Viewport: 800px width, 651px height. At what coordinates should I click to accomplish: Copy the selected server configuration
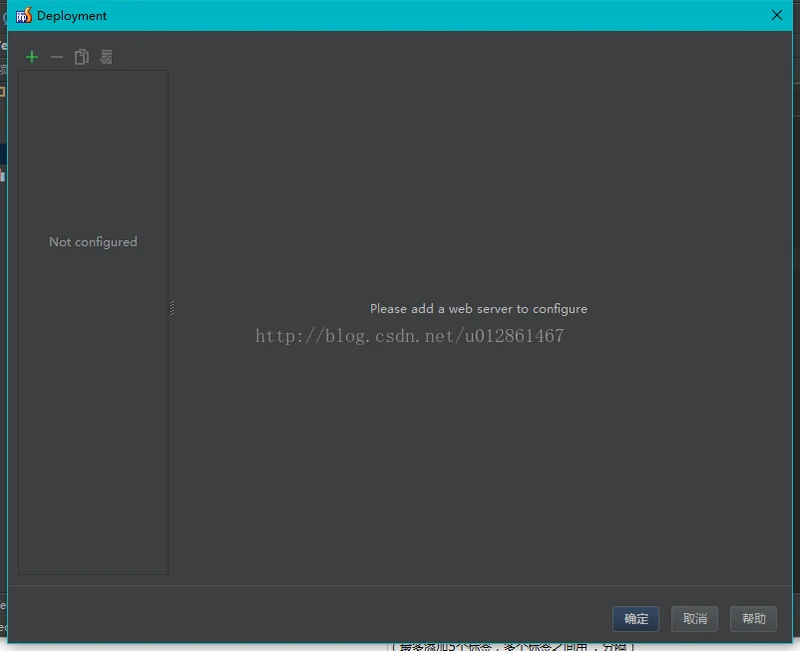[x=82, y=57]
